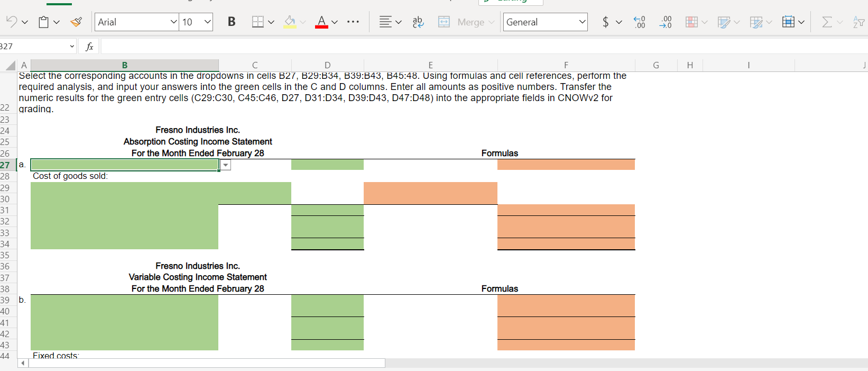Apply red font color
Screen dimensions: 868x371
321,22
